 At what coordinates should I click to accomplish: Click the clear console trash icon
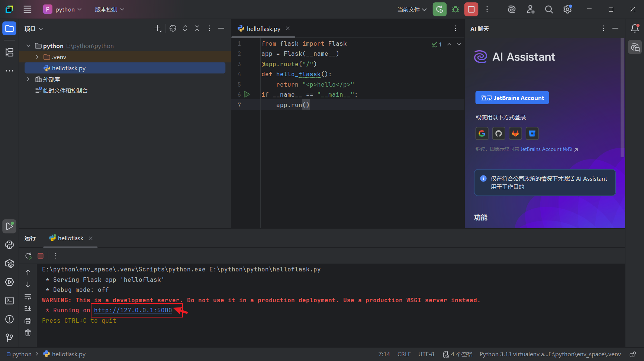[28, 333]
